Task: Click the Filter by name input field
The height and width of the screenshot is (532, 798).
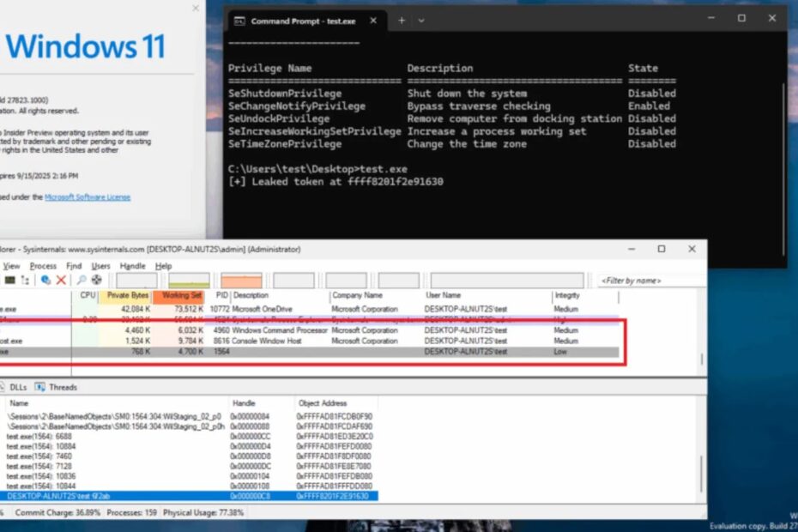Action: coord(651,281)
